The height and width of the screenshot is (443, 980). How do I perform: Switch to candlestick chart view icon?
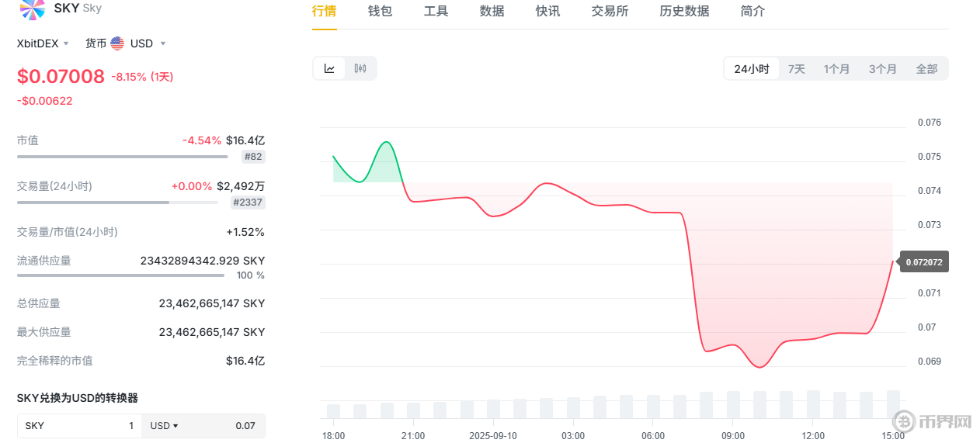pyautogui.click(x=360, y=68)
